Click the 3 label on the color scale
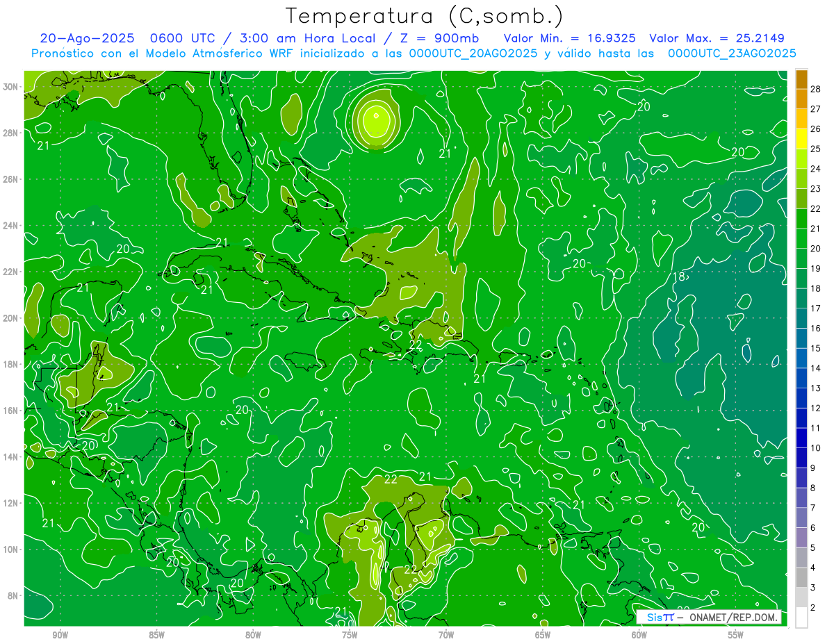834x644 pixels. pyautogui.click(x=814, y=588)
